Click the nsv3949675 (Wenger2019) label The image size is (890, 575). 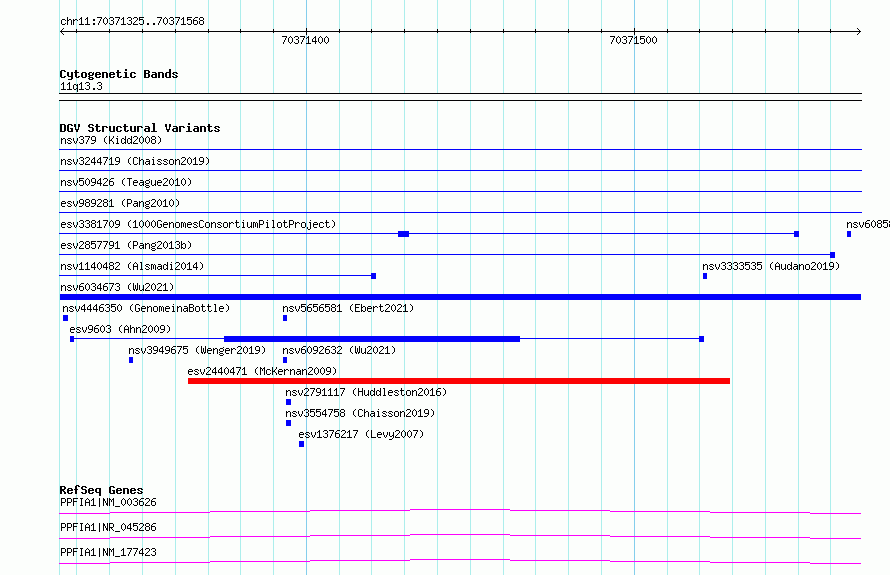[x=197, y=350]
